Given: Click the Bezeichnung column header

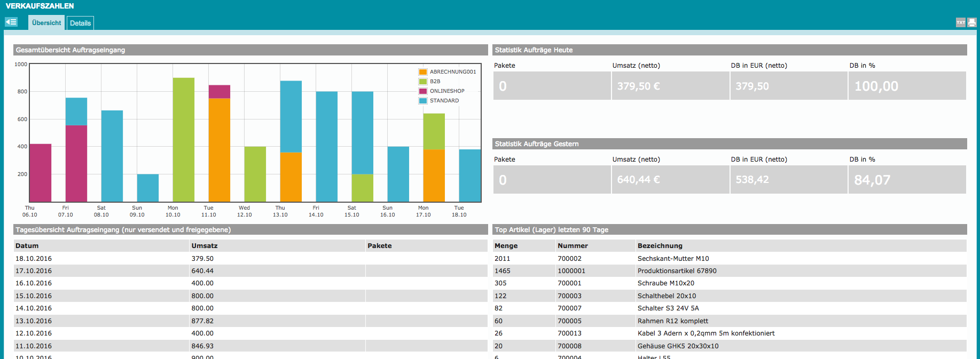Looking at the screenshot, I should tap(660, 246).
